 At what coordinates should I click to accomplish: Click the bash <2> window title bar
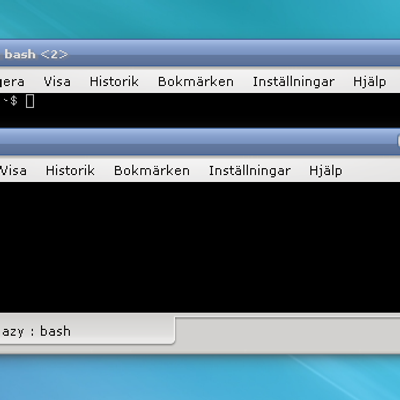(200, 54)
